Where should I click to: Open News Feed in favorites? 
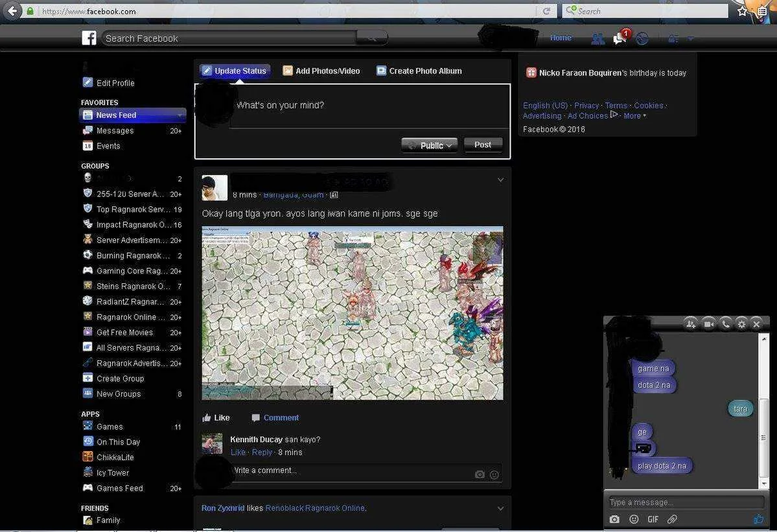132,115
